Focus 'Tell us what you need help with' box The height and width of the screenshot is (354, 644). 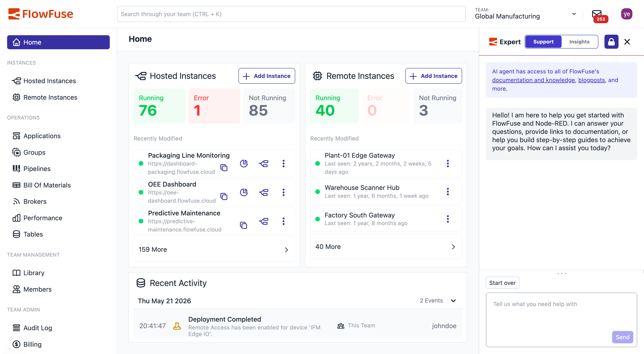[x=561, y=320]
